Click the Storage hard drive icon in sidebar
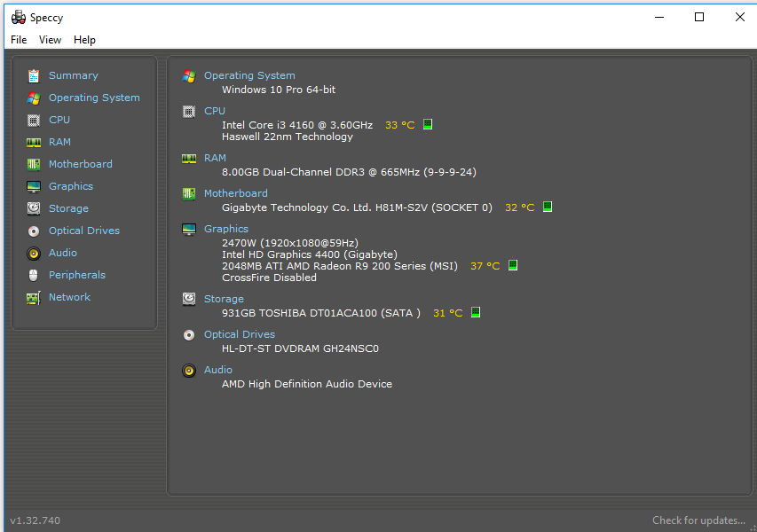Image resolution: width=757 pixels, height=532 pixels. 34,208
